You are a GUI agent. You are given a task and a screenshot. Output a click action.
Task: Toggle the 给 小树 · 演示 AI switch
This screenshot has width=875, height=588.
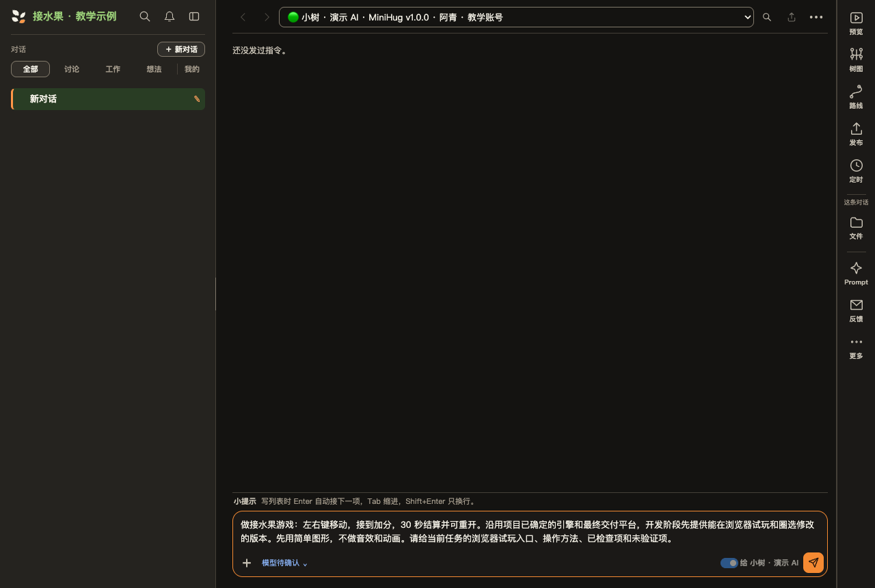[729, 563]
